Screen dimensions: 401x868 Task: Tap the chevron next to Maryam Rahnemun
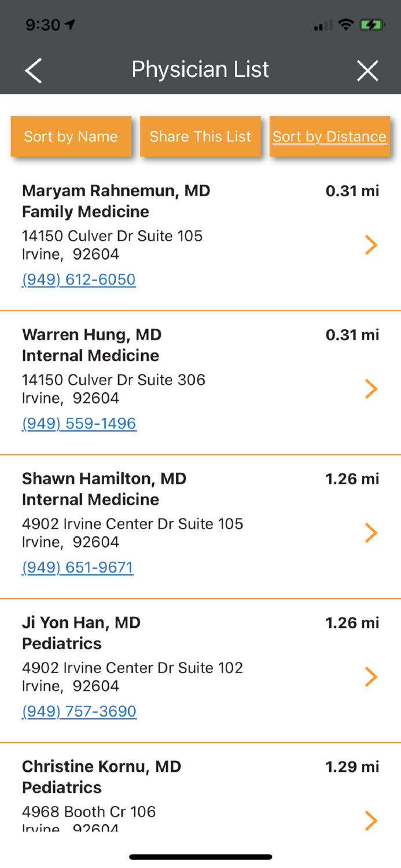tap(371, 244)
